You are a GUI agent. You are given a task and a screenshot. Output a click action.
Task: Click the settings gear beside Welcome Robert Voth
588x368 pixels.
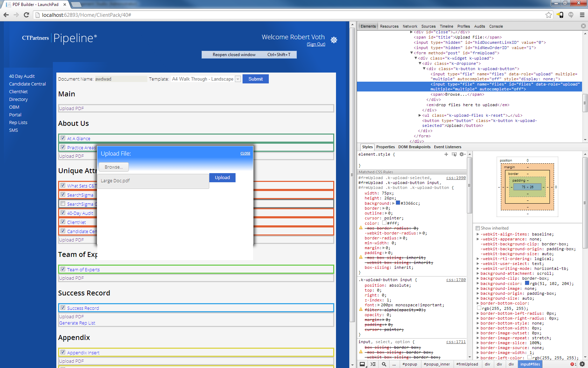coord(334,40)
